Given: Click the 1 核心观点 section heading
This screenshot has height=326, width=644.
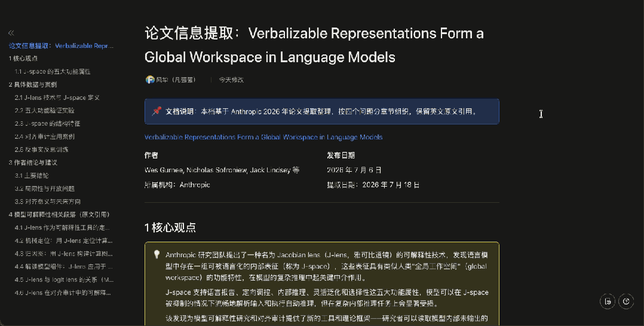Looking at the screenshot, I should [x=170, y=228].
